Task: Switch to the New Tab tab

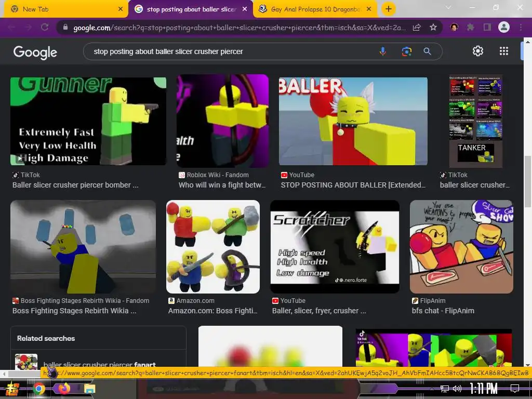Action: point(64,9)
